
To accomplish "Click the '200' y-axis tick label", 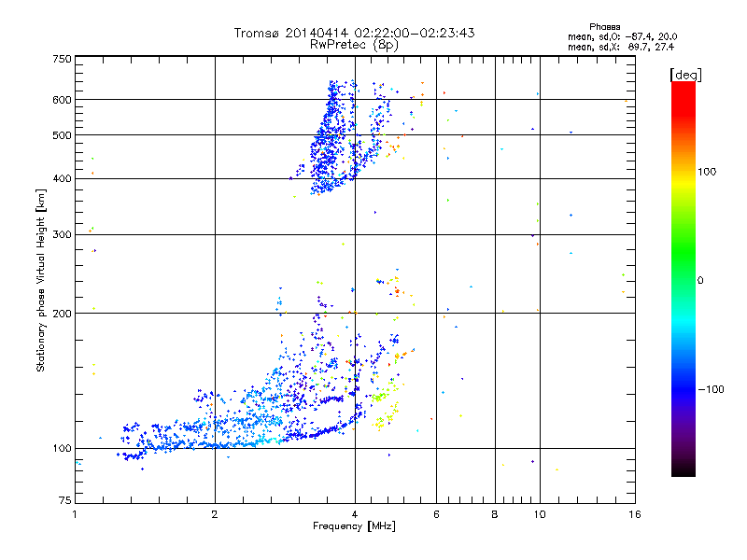I will (x=63, y=314).
